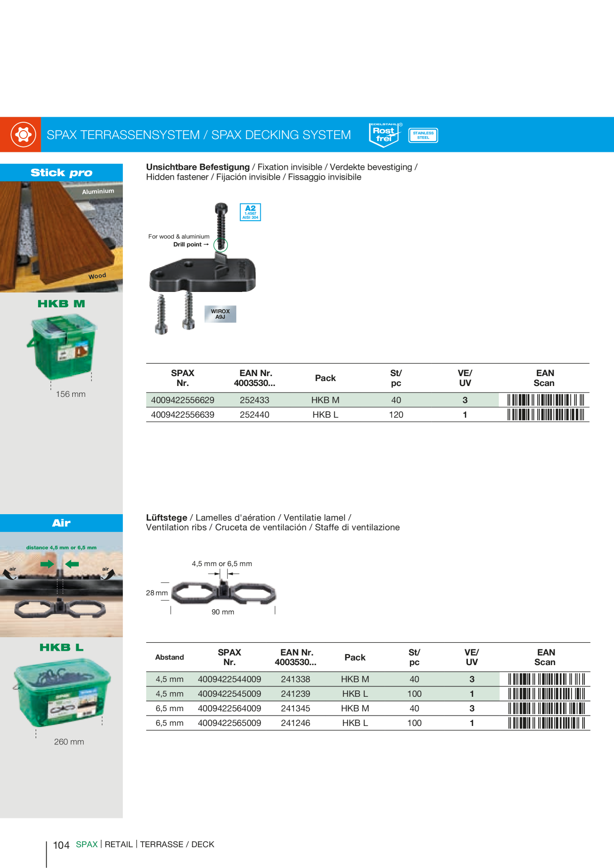
Task: Click the EAN cell '241246'
Action: (x=296, y=723)
